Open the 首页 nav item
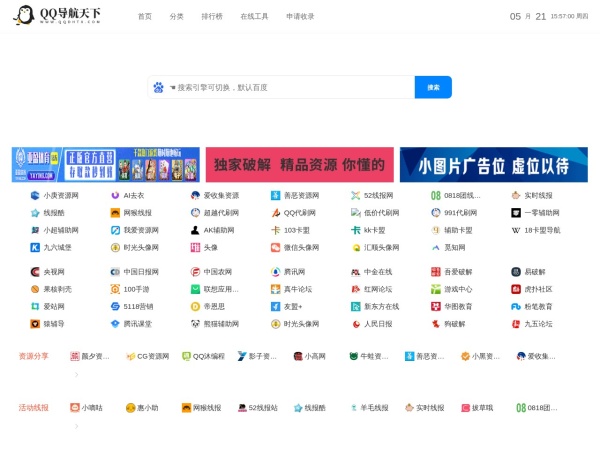 click(x=145, y=16)
